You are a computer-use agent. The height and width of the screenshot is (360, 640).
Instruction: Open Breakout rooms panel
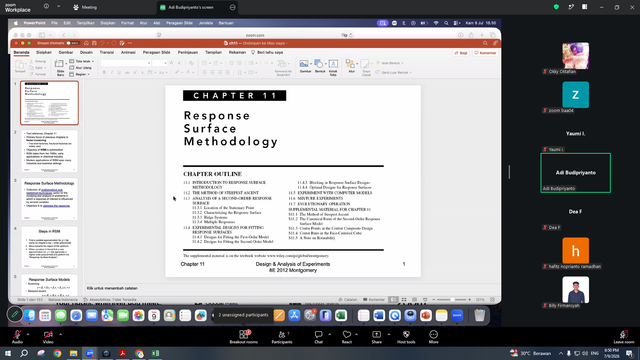(244, 337)
